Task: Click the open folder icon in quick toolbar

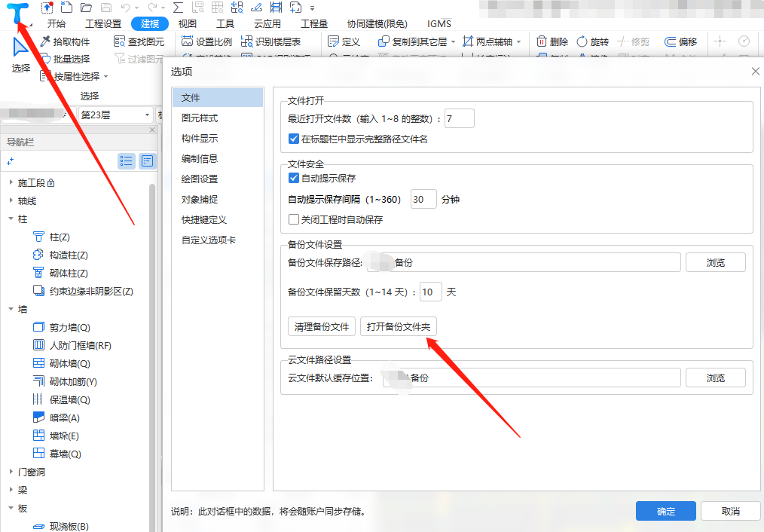Action: [86, 8]
